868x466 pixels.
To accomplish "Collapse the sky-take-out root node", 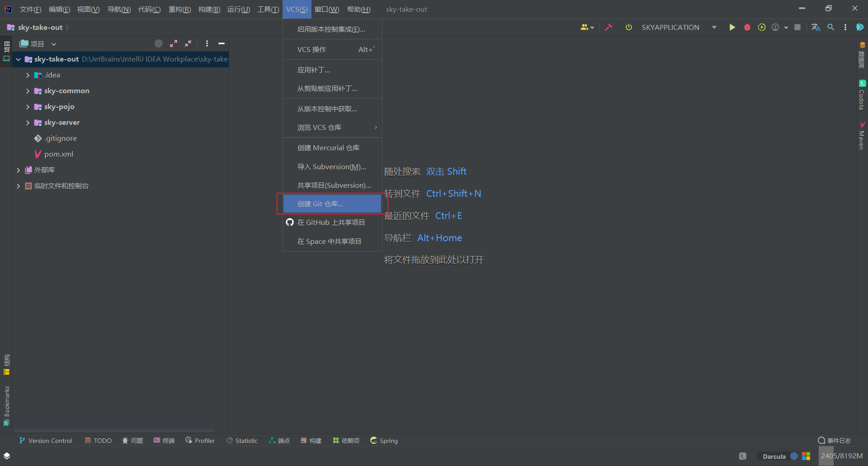I will [x=19, y=59].
